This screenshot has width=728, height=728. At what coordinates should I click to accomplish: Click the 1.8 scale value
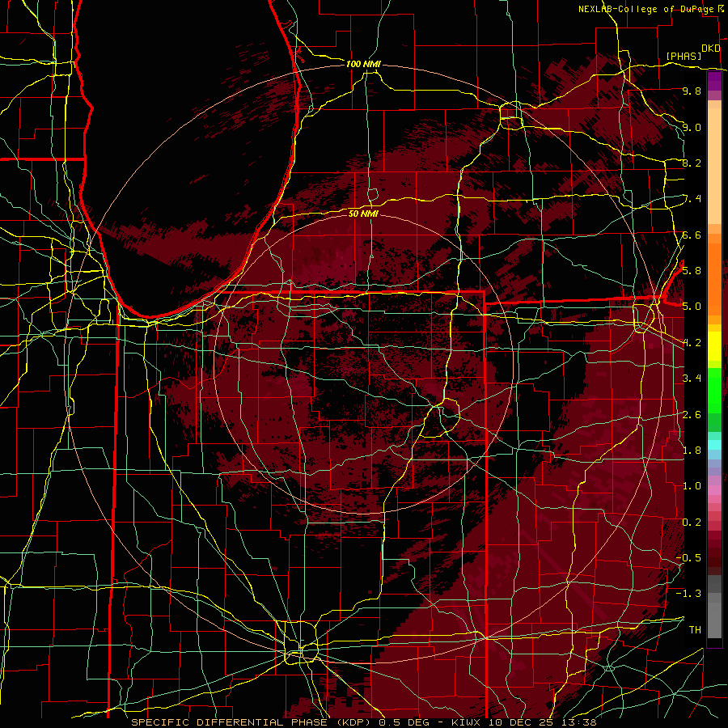click(x=692, y=450)
